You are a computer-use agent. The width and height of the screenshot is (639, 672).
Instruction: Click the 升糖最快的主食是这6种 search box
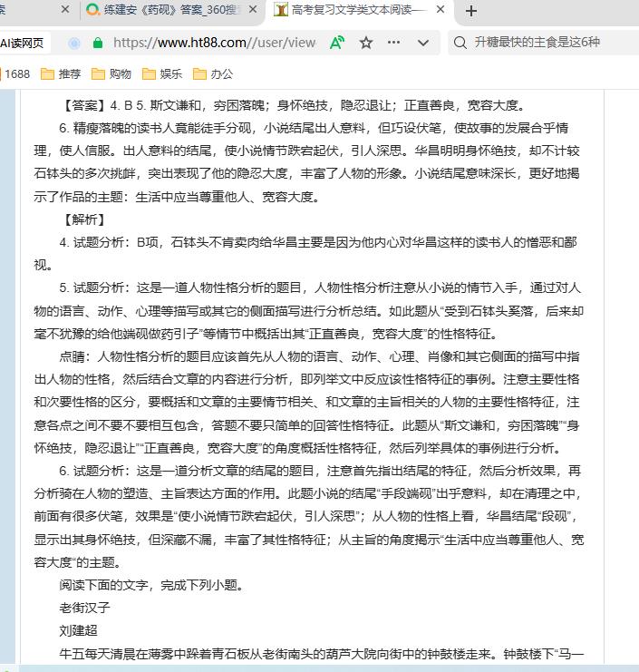pyautogui.click(x=537, y=43)
